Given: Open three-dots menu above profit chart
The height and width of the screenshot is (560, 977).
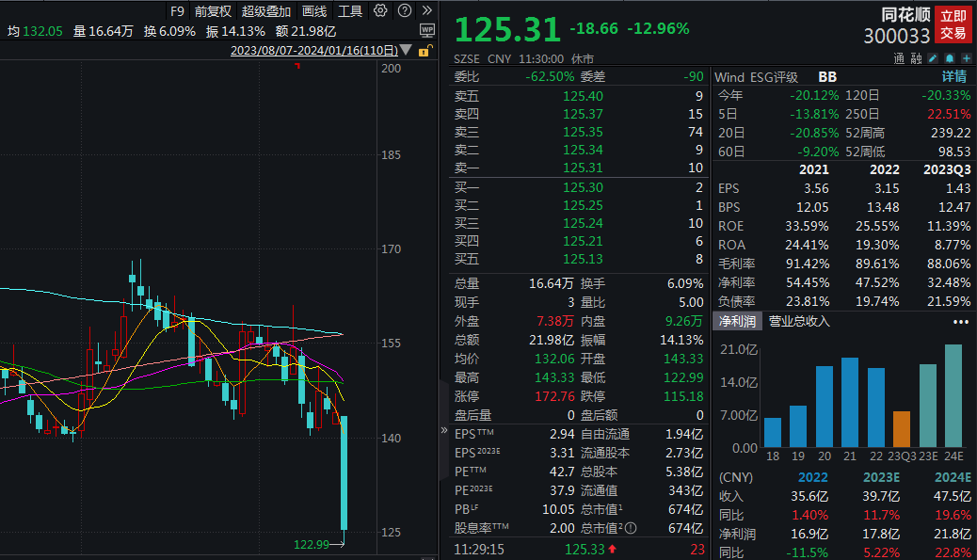Looking at the screenshot, I should point(961,322).
